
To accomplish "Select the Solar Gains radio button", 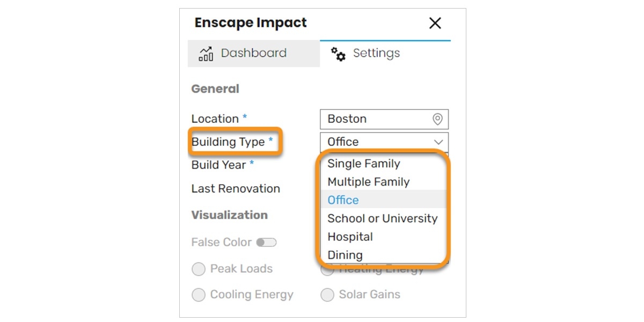I will (327, 295).
